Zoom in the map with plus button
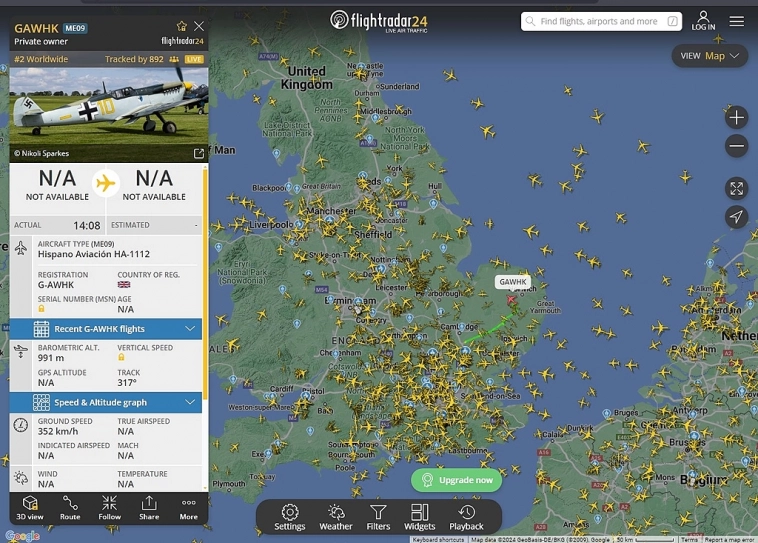Image resolution: width=758 pixels, height=543 pixels. coord(736,117)
